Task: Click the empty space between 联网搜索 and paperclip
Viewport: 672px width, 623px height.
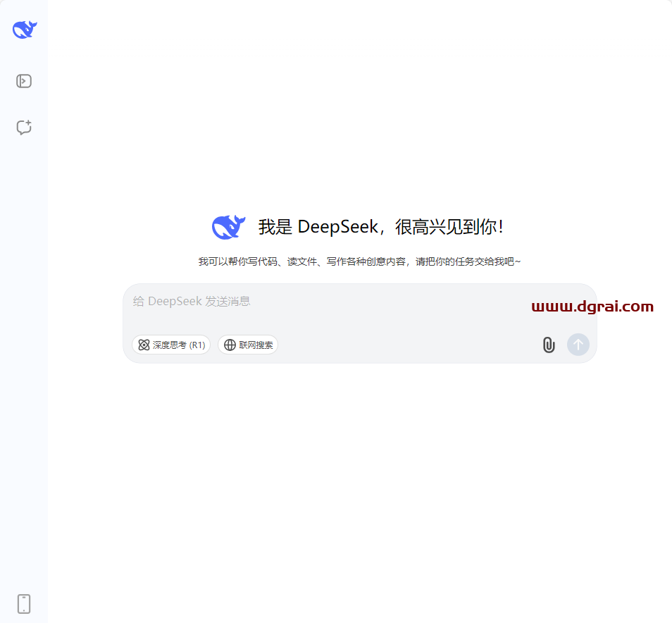Action: coord(409,345)
